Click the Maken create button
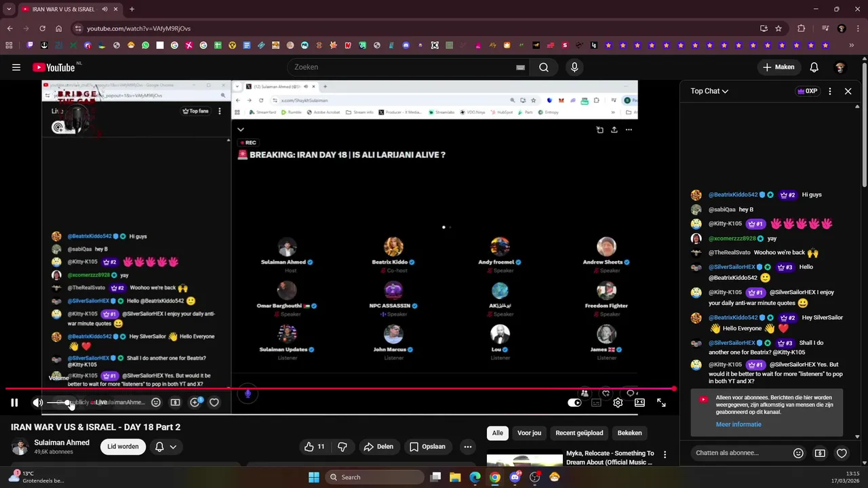This screenshot has width=868, height=488. coord(778,67)
